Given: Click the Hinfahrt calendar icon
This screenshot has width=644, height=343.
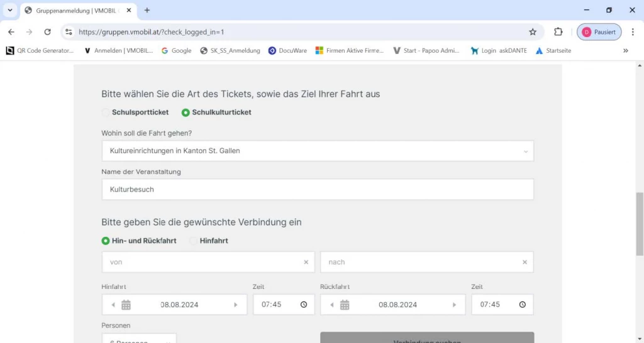Looking at the screenshot, I should click(126, 305).
